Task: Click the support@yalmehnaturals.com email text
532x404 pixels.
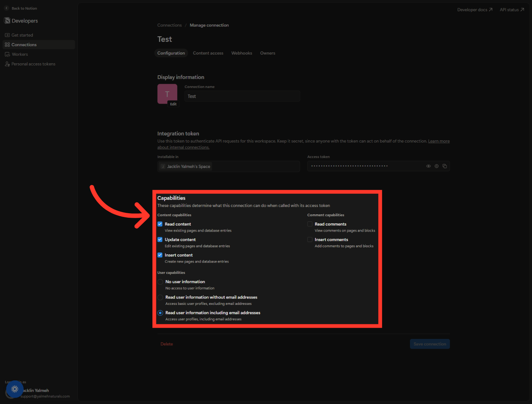Action: [x=45, y=397]
